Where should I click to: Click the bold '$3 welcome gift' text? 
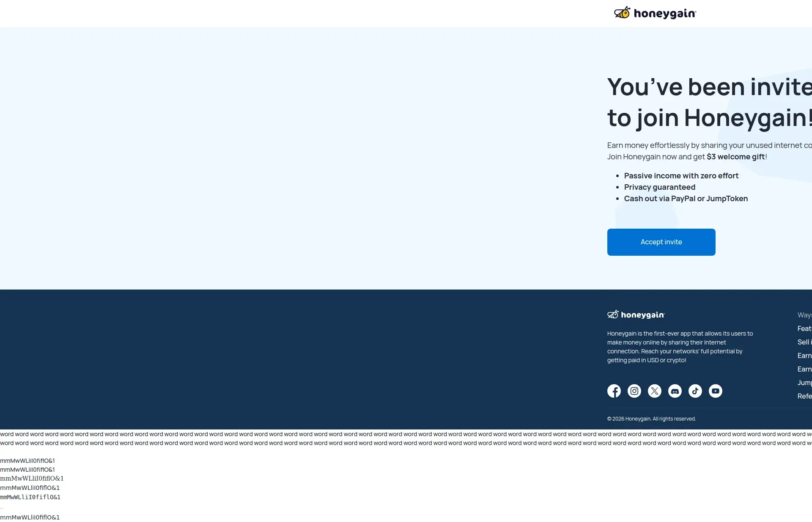[735, 157]
